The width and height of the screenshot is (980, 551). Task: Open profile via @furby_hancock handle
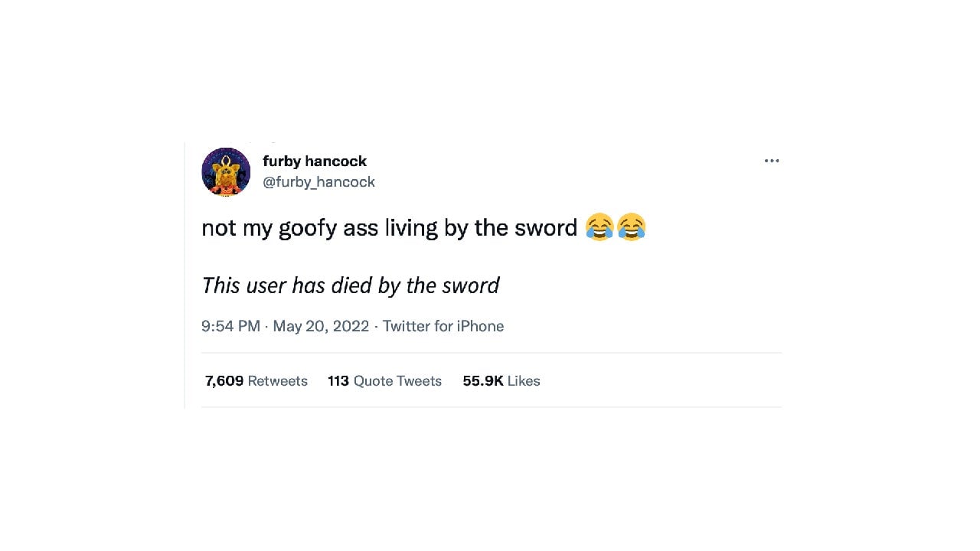[x=318, y=181]
